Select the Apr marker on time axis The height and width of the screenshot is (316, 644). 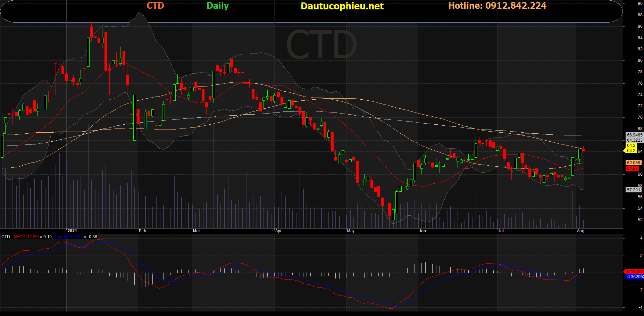278,231
